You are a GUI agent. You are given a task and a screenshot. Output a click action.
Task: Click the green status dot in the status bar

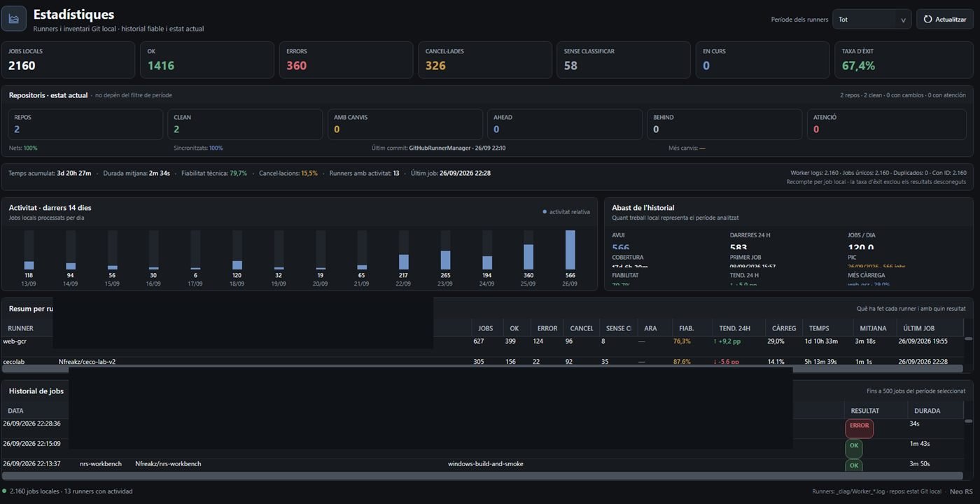coord(4,491)
